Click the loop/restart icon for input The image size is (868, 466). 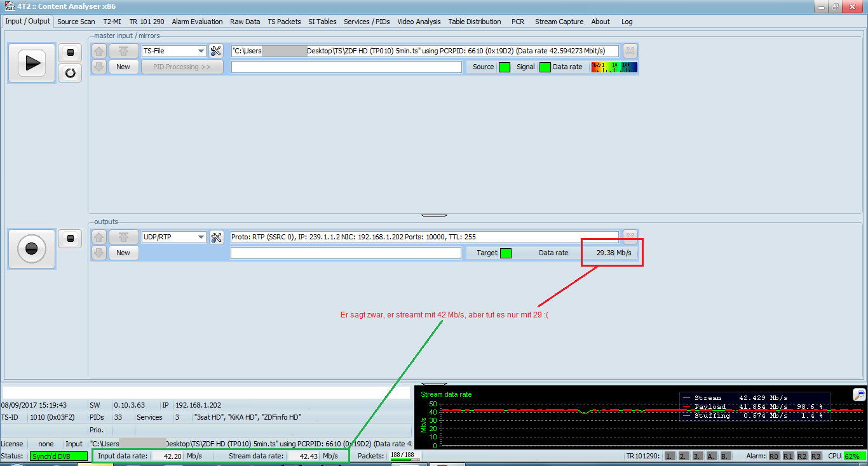[71, 73]
